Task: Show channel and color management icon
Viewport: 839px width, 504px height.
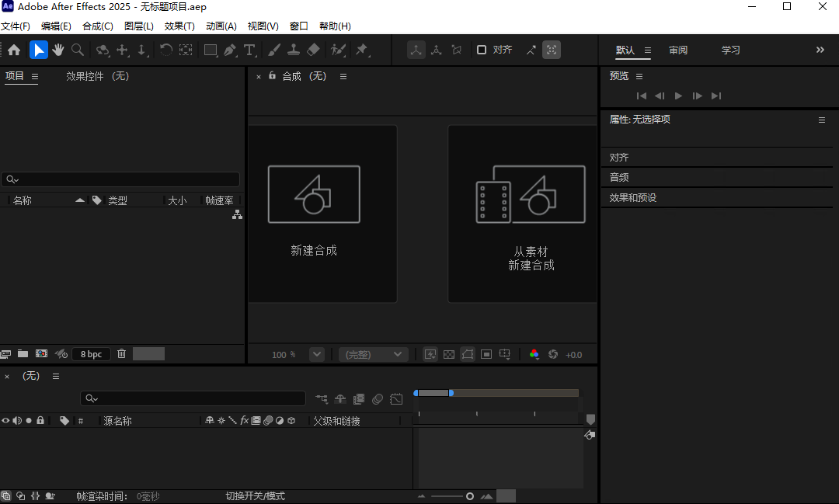Action: pyautogui.click(x=534, y=354)
